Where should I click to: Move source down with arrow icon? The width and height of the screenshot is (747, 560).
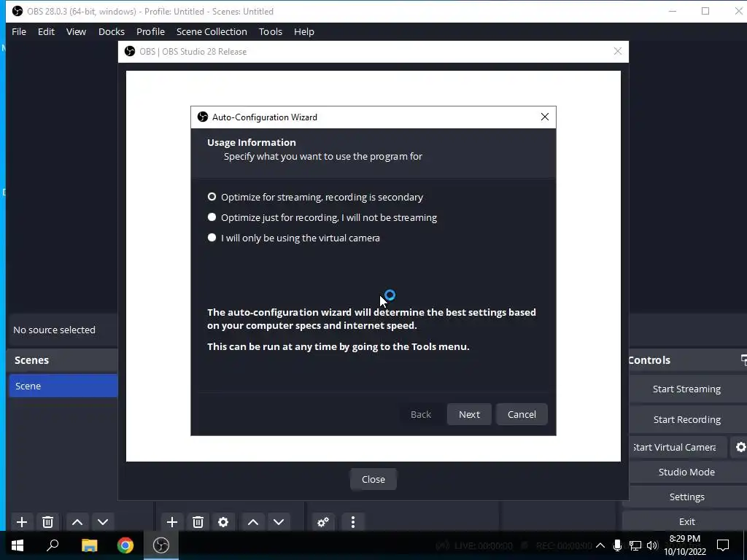(x=279, y=522)
